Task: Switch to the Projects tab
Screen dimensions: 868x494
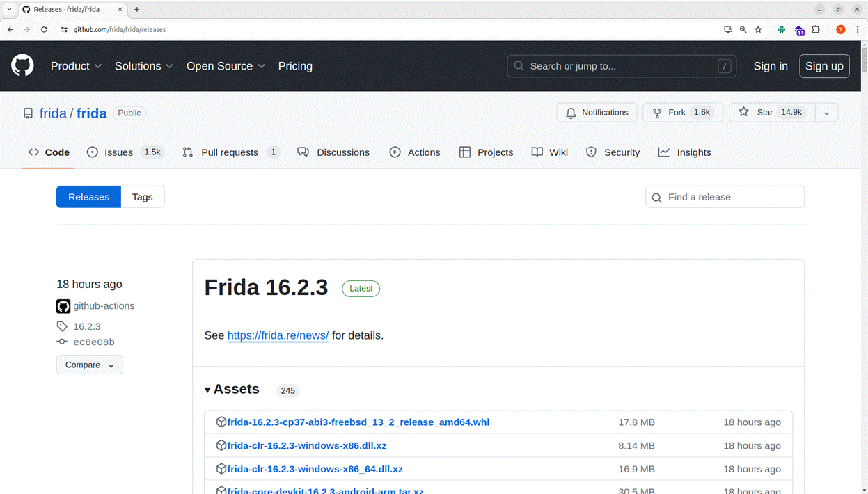Action: point(486,152)
